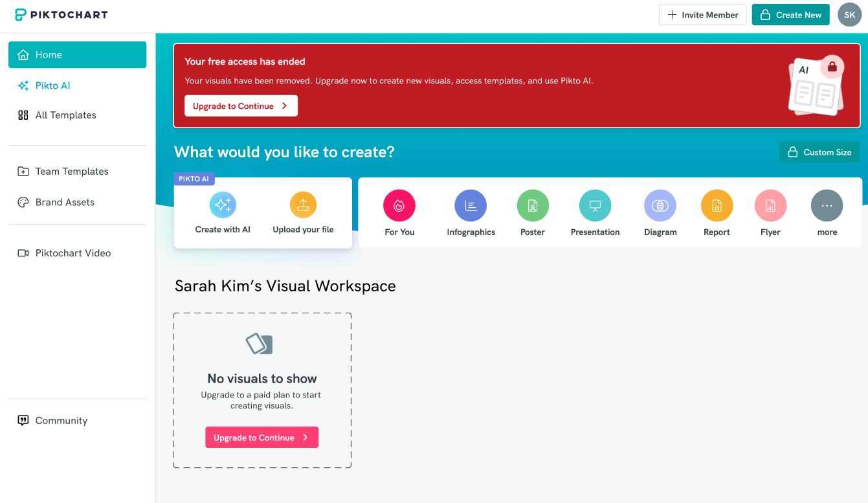Click the empty visuals stack icon
This screenshot has width=868, height=503.
[x=259, y=343]
